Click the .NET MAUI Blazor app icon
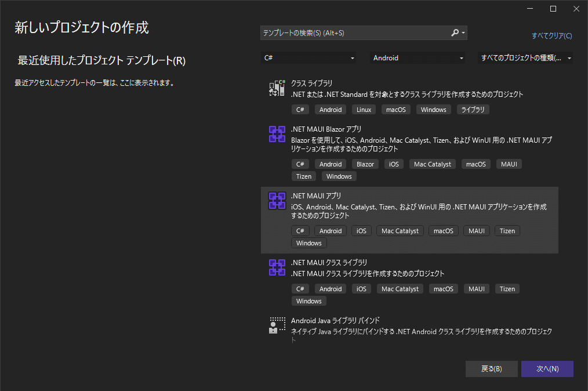This screenshot has width=588, height=391. coord(277,134)
